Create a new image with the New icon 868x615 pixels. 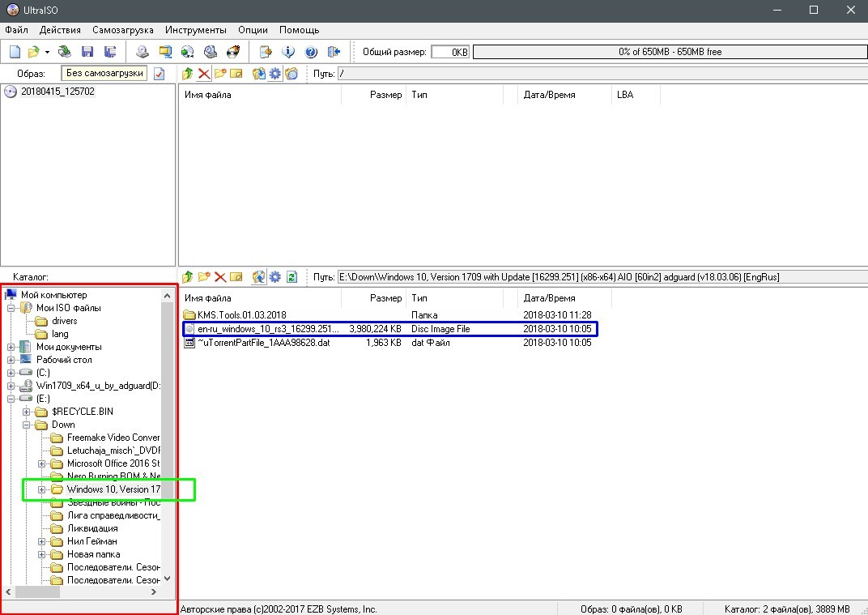[x=15, y=52]
